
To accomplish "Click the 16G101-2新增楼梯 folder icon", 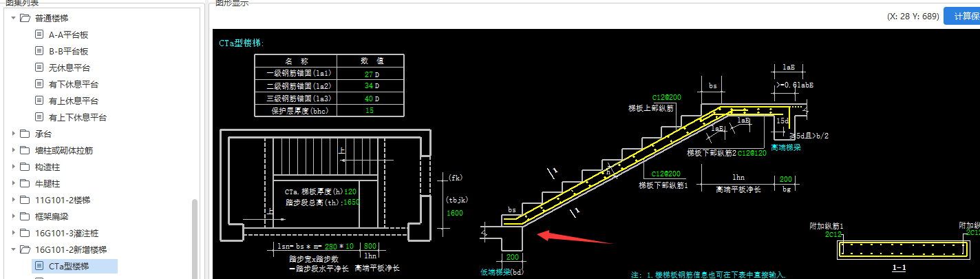I will coord(25,249).
